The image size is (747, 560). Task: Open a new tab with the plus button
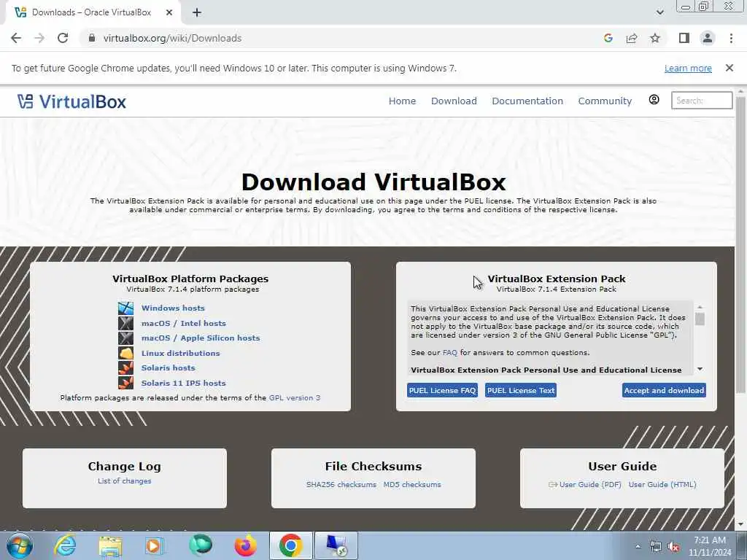tap(197, 13)
